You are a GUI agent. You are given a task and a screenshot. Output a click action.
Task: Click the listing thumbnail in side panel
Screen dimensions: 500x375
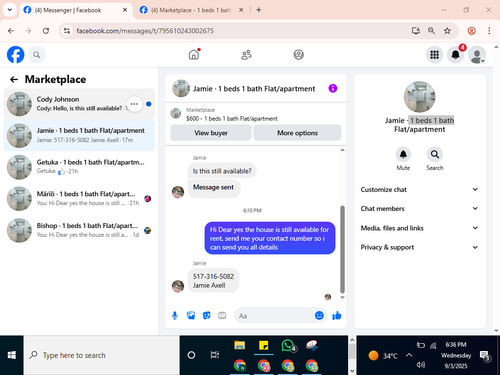[x=419, y=97]
